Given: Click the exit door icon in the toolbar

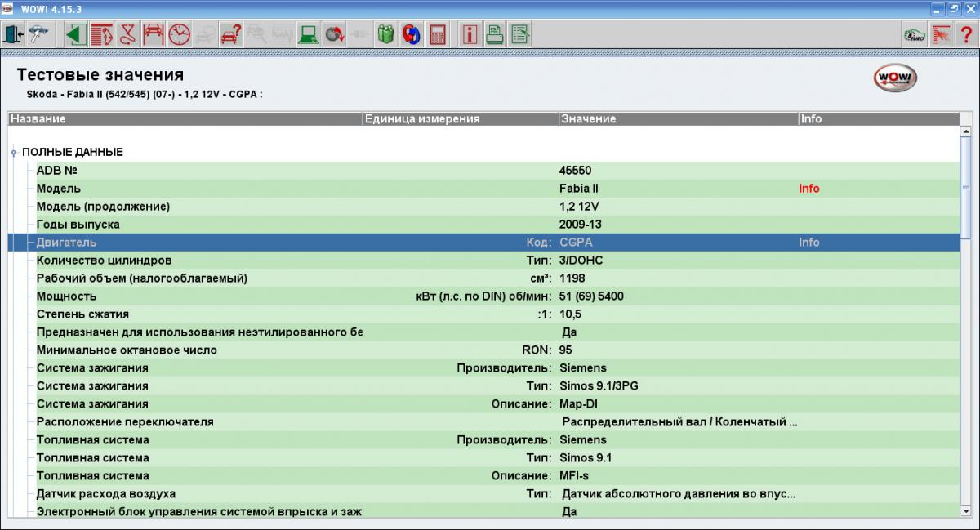Looking at the screenshot, I should click(x=14, y=34).
